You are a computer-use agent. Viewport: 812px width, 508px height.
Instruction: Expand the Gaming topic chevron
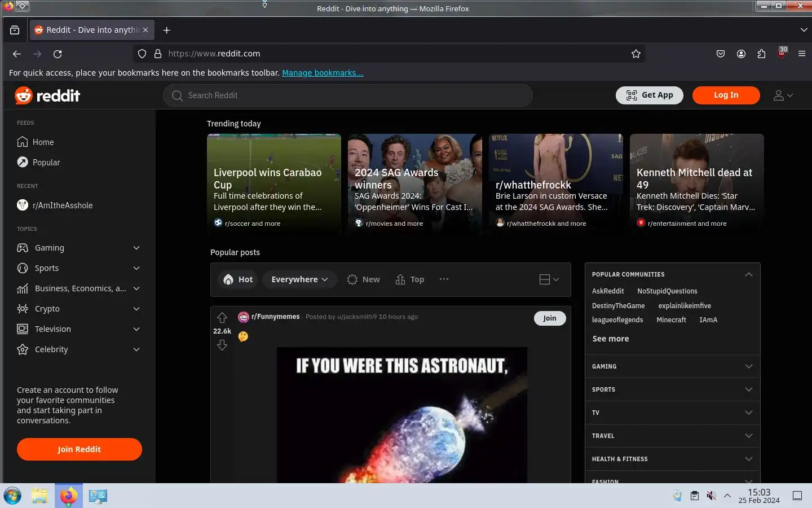[136, 248]
